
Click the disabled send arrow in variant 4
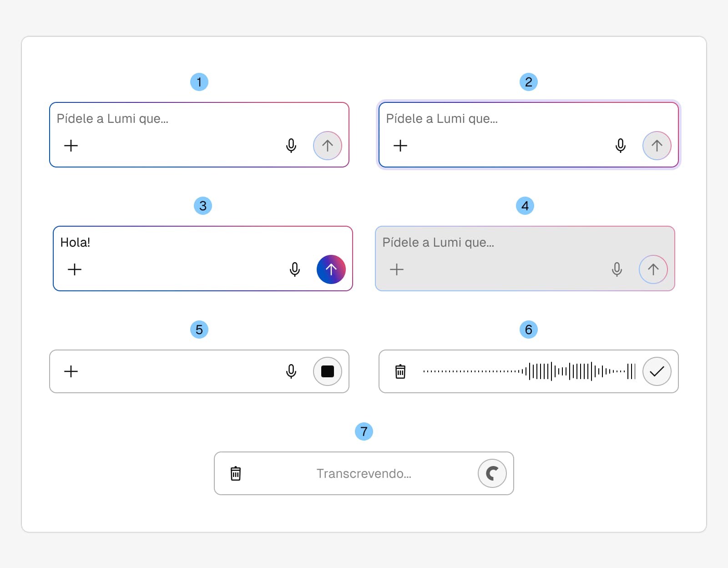[653, 269]
